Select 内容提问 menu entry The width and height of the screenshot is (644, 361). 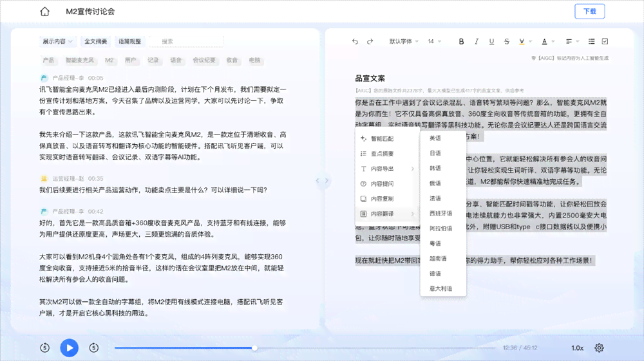pos(387,184)
